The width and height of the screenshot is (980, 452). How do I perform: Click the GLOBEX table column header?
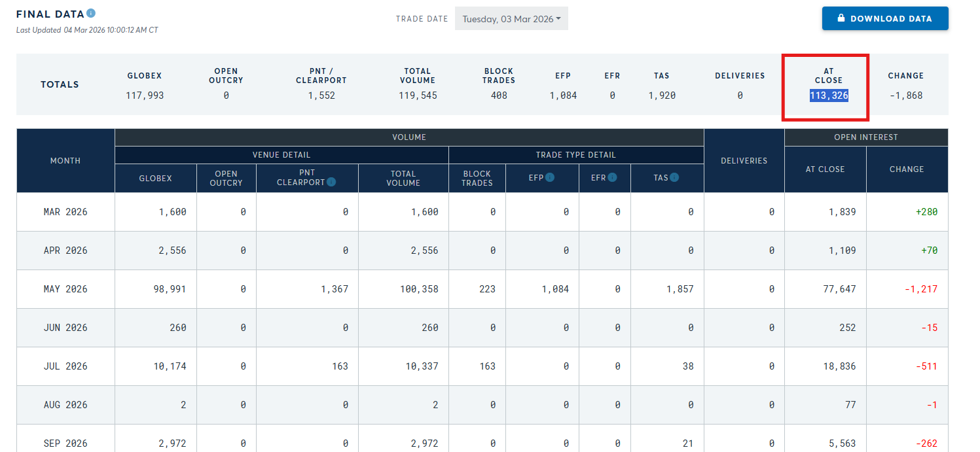pyautogui.click(x=155, y=178)
